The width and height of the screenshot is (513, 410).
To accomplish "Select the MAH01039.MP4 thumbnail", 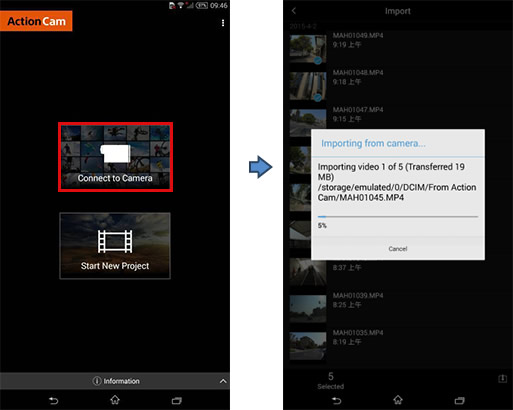I will click(x=308, y=309).
